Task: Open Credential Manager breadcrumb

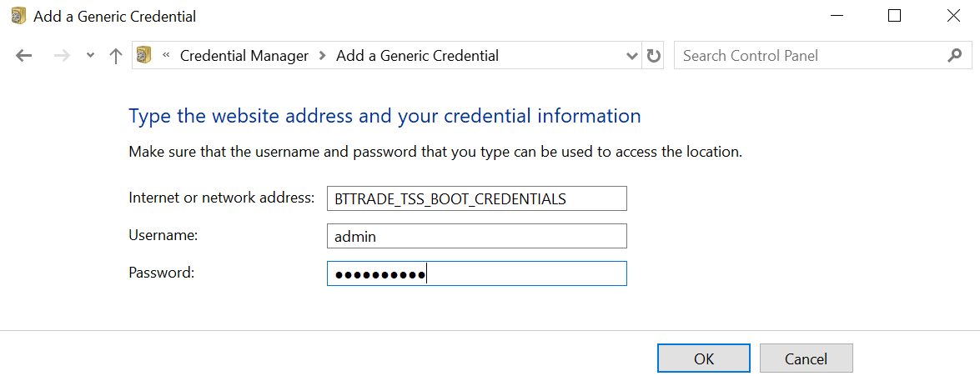Action: coord(244,56)
